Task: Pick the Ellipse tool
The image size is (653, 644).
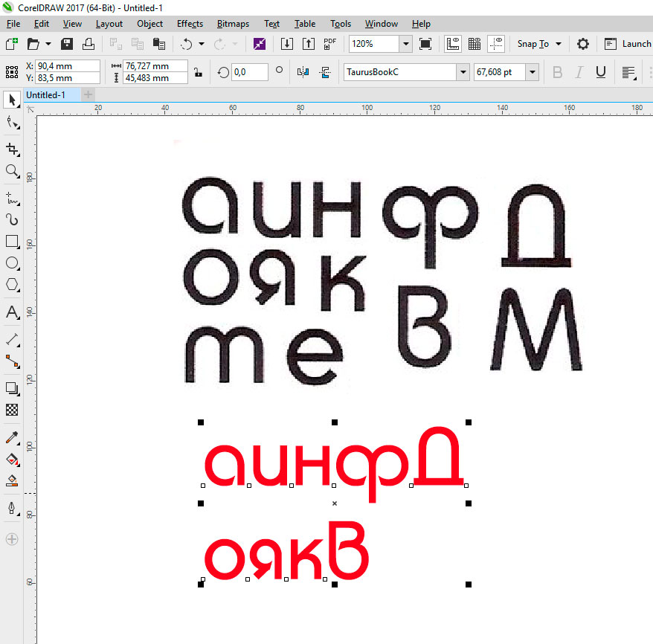Action: pos(12,263)
